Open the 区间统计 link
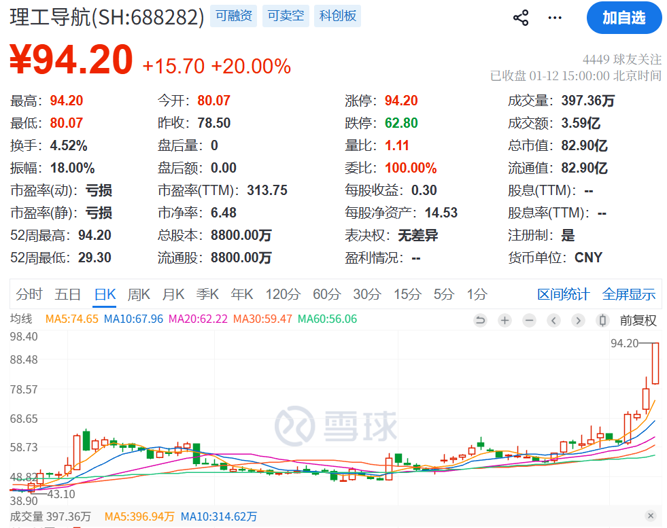Viewport: 667px width, 528px height. 564,294
